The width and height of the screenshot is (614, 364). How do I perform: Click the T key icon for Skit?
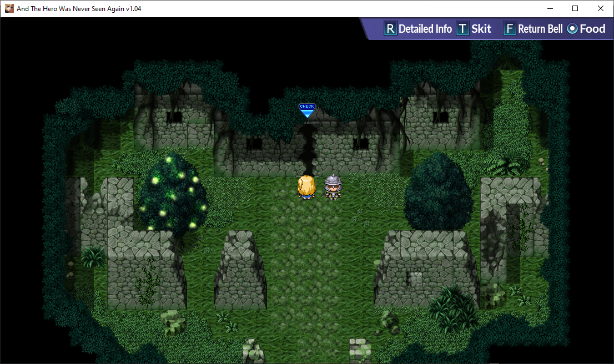pyautogui.click(x=462, y=28)
